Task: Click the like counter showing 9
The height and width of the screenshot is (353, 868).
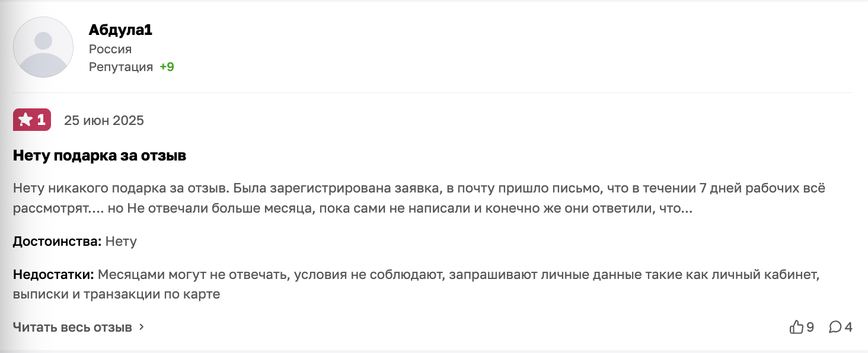Action: click(810, 326)
